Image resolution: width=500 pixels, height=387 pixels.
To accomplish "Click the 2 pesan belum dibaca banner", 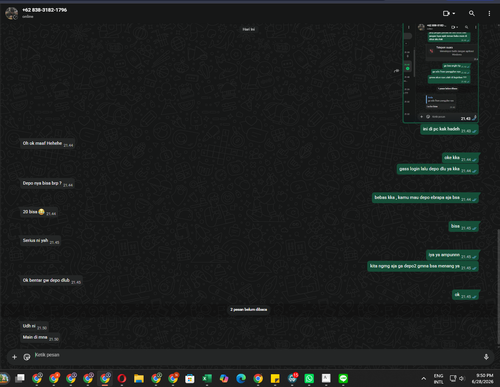I will tap(249, 310).
